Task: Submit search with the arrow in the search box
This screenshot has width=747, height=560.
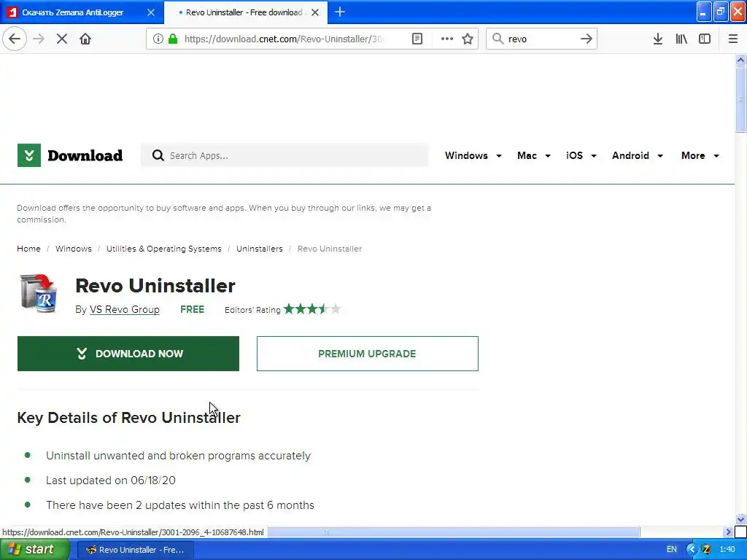Action: [x=587, y=39]
